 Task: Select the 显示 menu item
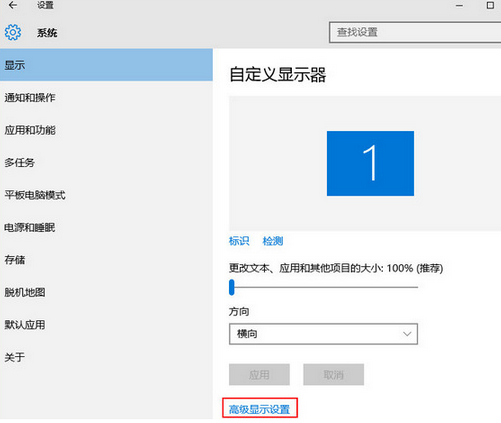tap(106, 65)
